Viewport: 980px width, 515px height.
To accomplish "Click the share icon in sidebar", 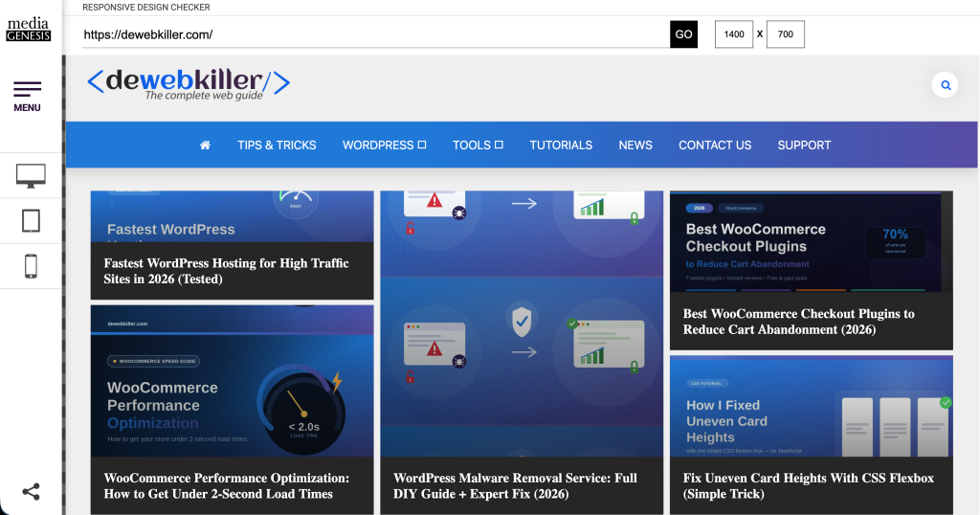I will [31, 492].
